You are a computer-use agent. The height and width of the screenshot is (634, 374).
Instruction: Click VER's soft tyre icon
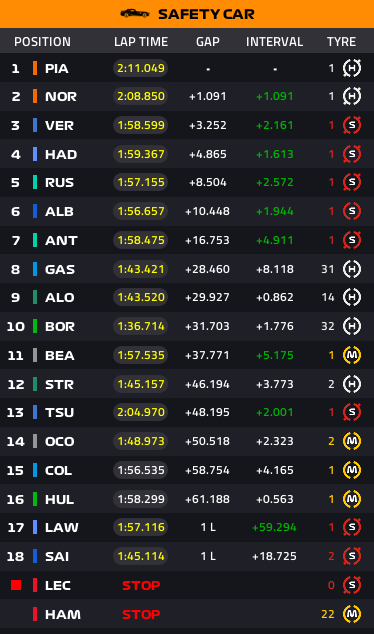(352, 125)
